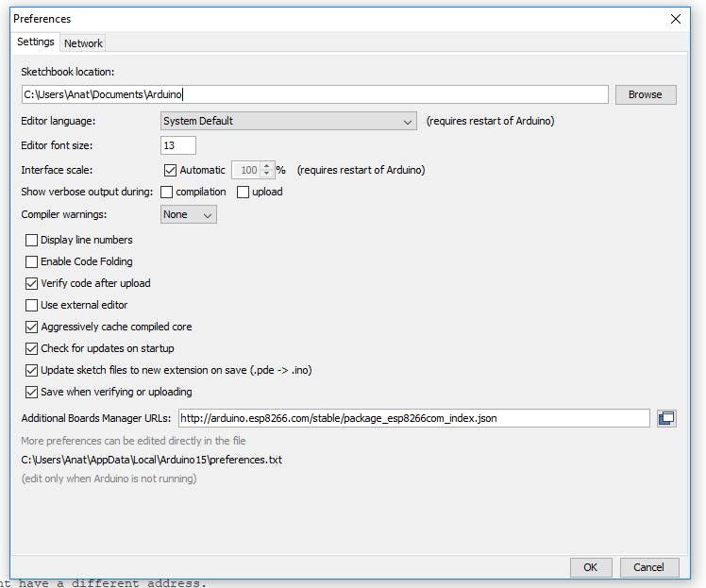Image resolution: width=706 pixels, height=588 pixels.
Task: Open the Editor language dropdown
Action: point(288,122)
